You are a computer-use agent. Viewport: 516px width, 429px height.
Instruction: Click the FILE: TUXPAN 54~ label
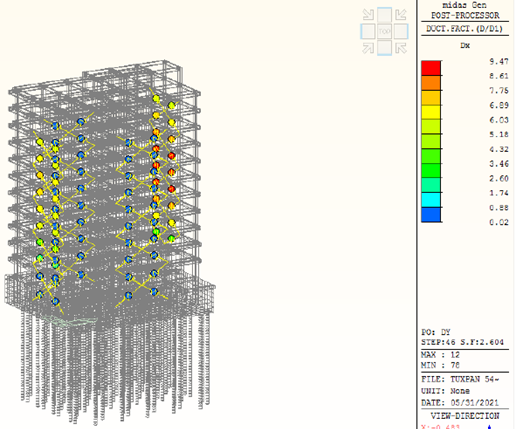(460, 379)
